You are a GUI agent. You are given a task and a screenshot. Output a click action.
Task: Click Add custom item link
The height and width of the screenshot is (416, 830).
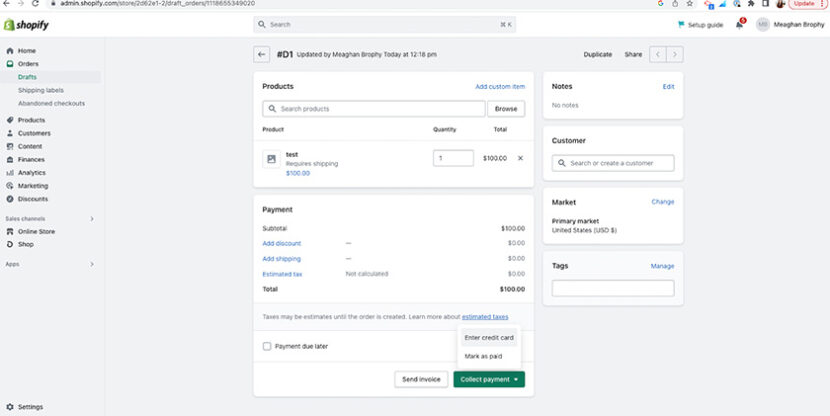pyautogui.click(x=499, y=87)
